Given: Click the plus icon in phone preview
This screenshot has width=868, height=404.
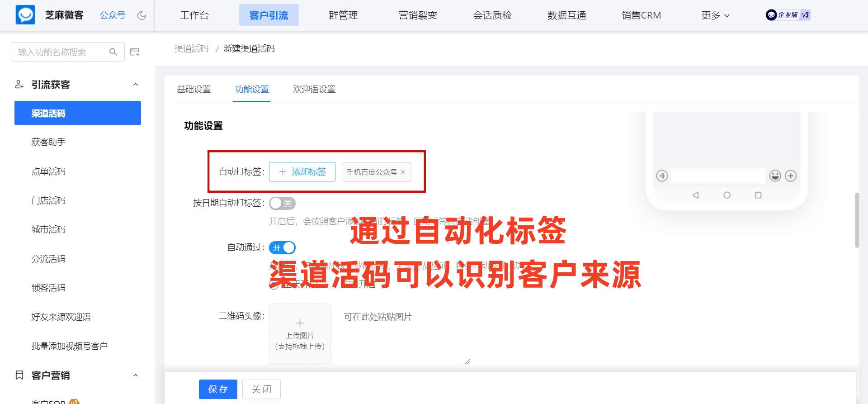Looking at the screenshot, I should tap(791, 176).
